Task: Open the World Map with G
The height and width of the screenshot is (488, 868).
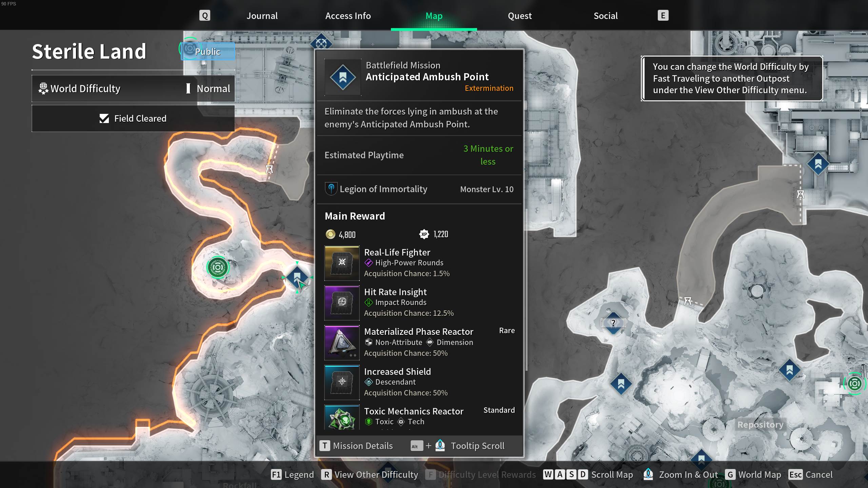Action: pyautogui.click(x=753, y=474)
